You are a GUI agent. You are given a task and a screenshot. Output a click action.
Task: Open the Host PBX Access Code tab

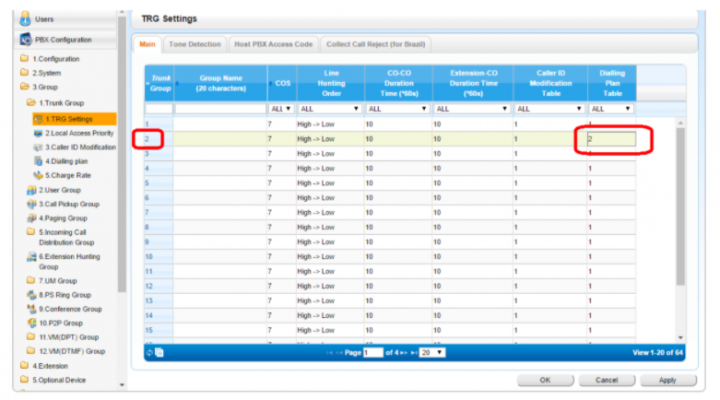tap(274, 45)
